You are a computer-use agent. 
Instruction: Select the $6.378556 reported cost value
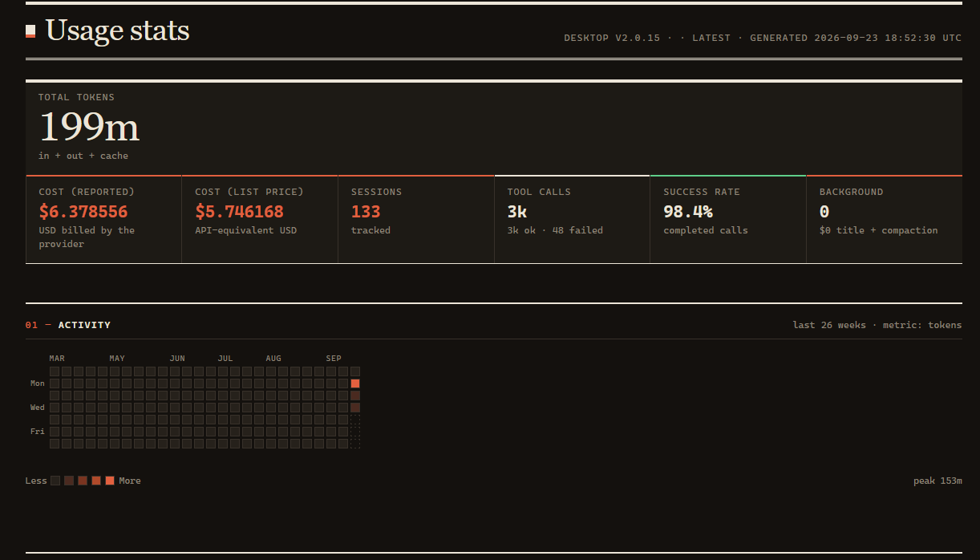83,212
